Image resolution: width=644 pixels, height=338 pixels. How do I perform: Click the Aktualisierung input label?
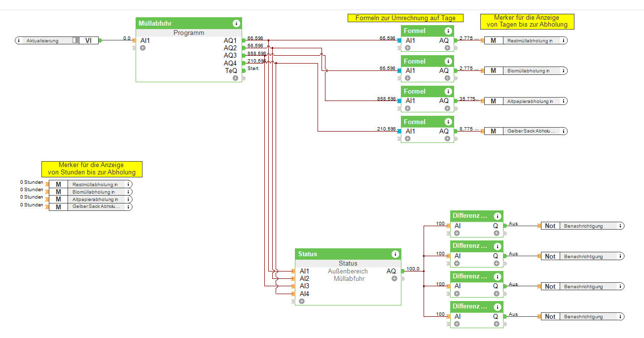[42, 40]
